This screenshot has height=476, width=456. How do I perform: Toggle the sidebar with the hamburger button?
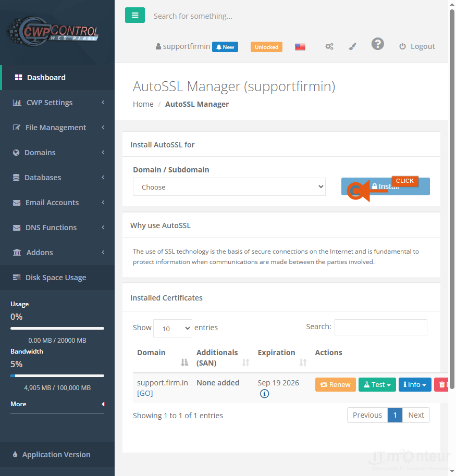[135, 15]
